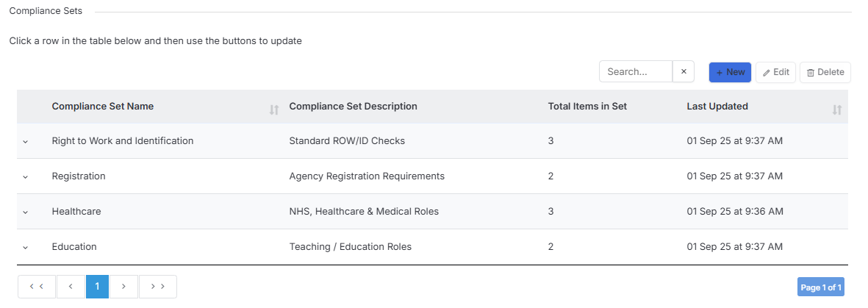Viewport: 868px width, 308px height.
Task: Create a new compliance set with New button
Action: [x=730, y=72]
